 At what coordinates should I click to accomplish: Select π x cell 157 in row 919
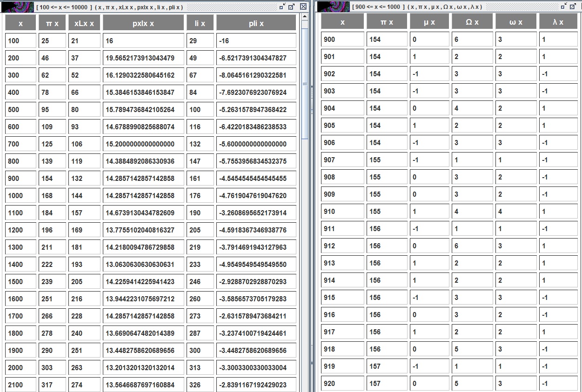tap(387, 366)
